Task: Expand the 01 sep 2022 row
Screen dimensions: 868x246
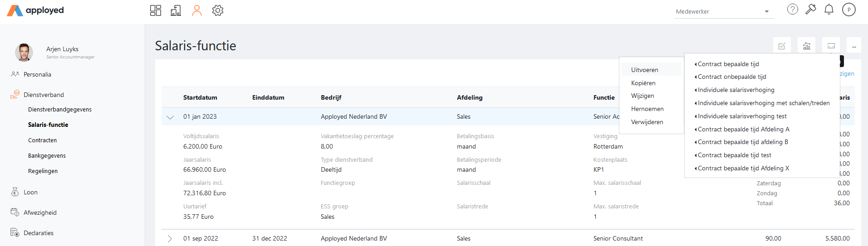Action: (170, 239)
